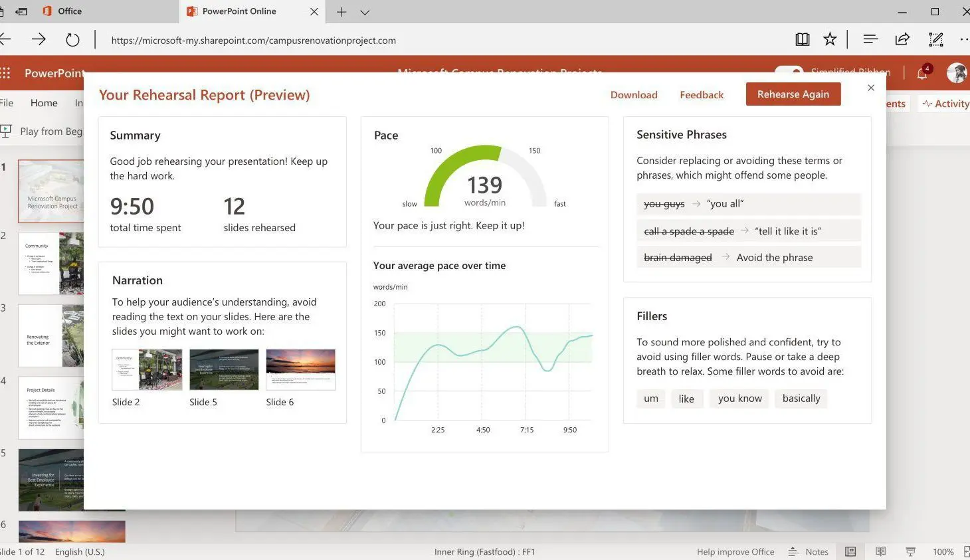
Task: Close the PowerPoint Online tab
Action: click(x=314, y=11)
